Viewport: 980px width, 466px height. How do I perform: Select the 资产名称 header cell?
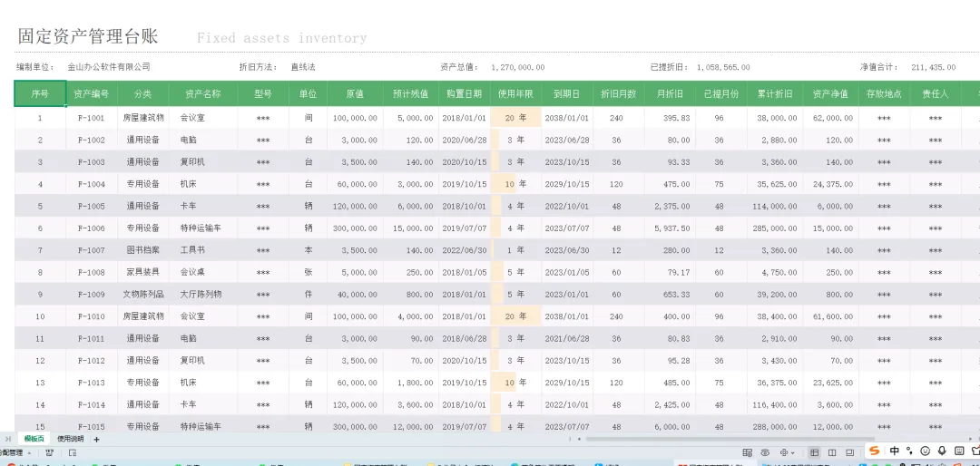click(203, 93)
